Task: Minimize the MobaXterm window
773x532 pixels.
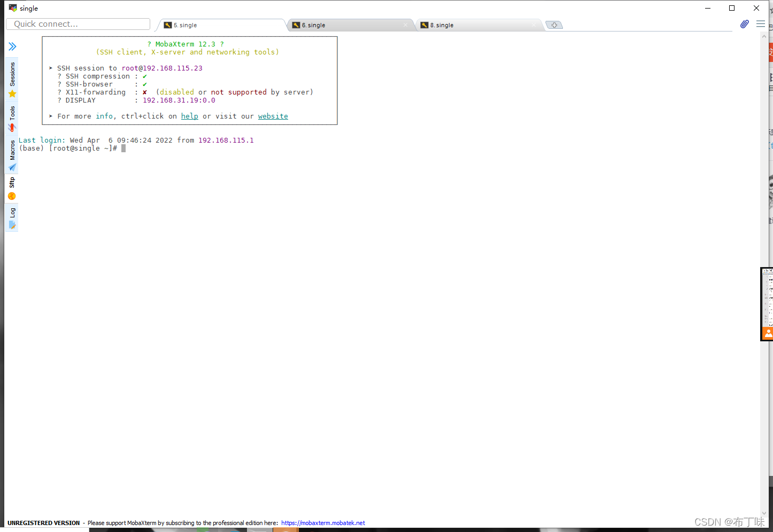Action: [708, 8]
